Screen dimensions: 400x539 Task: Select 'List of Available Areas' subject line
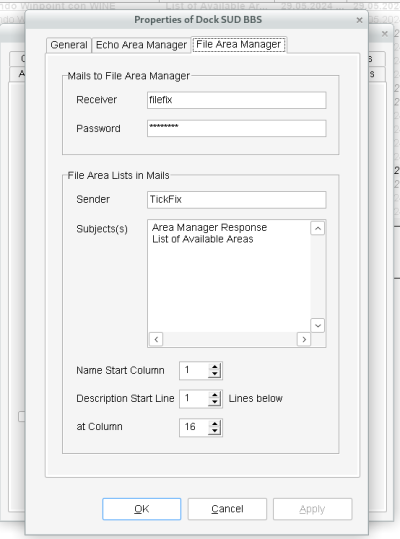coord(203,239)
